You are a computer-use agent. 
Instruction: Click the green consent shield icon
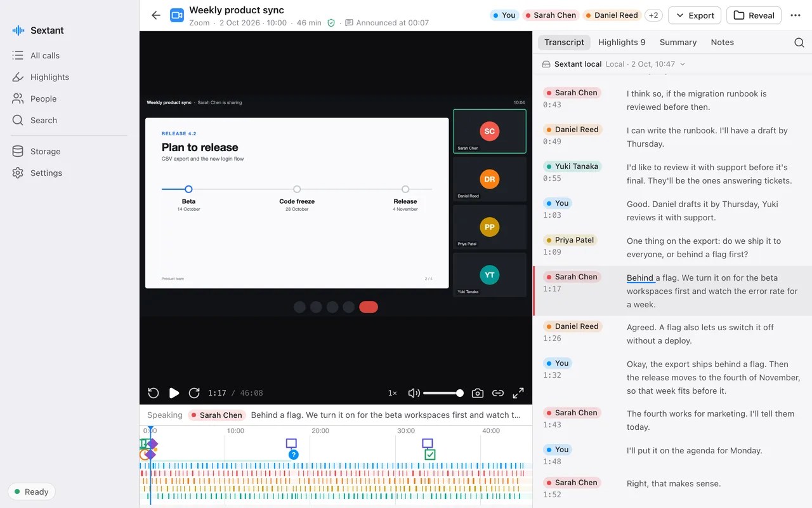click(331, 23)
